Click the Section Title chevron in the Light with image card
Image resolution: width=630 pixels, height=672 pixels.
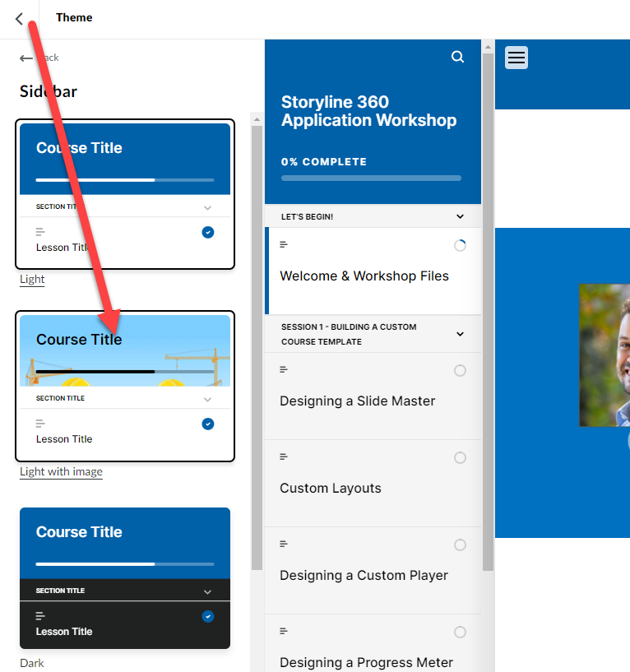click(207, 400)
